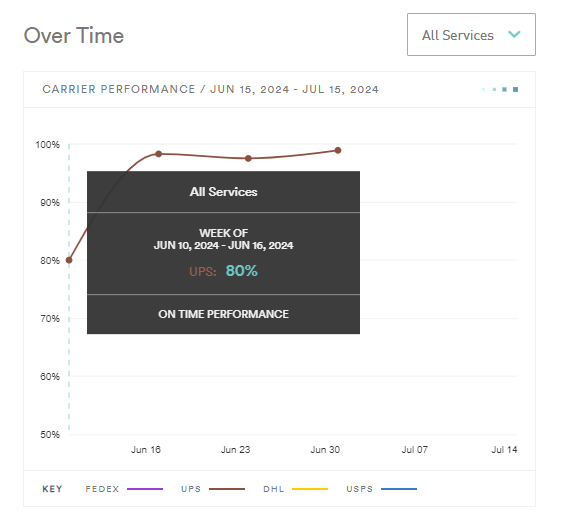Click the largest darkest square in chart header

pos(516,89)
